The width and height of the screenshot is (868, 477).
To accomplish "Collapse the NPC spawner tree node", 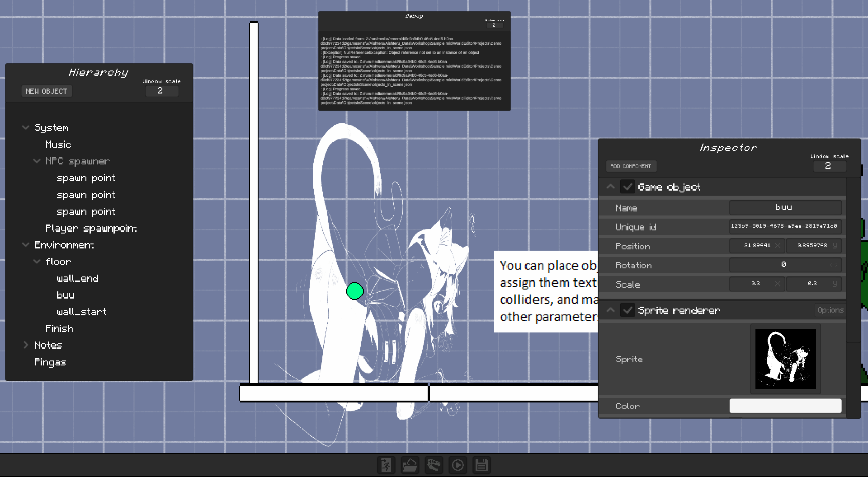I will (x=37, y=161).
